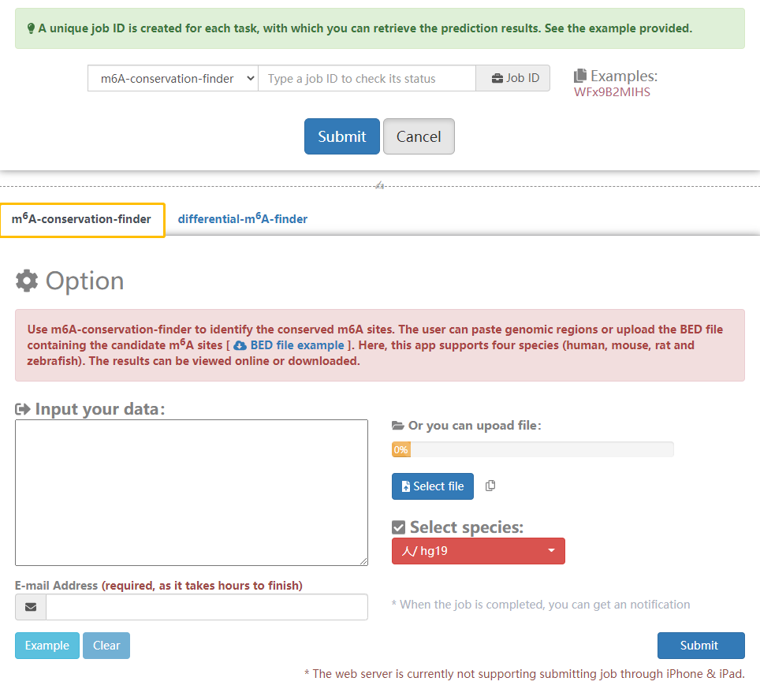This screenshot has width=760, height=700.
Task: Click the file upload progress bar
Action: (532, 449)
